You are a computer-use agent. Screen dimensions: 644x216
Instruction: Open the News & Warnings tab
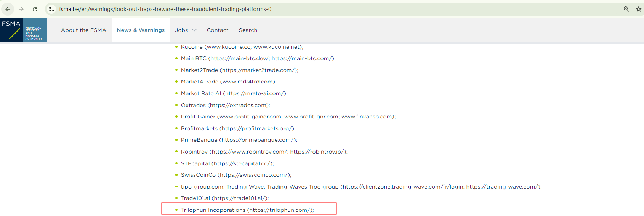tap(141, 30)
